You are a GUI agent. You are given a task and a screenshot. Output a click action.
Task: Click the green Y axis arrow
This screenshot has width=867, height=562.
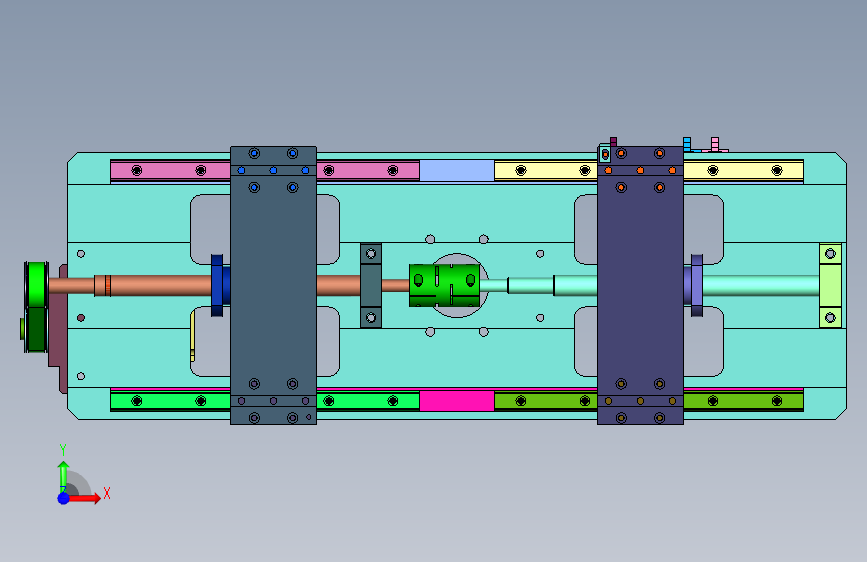pos(63,475)
